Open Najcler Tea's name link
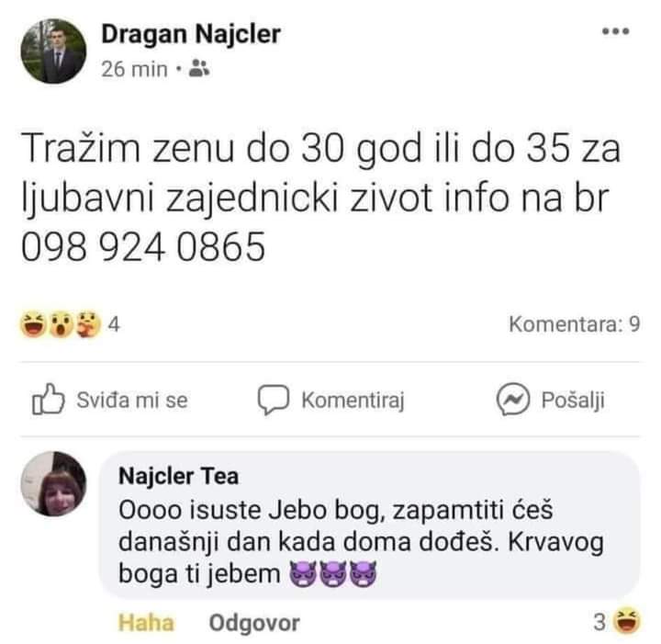Viewport: 661px width, 644px height. [x=179, y=476]
